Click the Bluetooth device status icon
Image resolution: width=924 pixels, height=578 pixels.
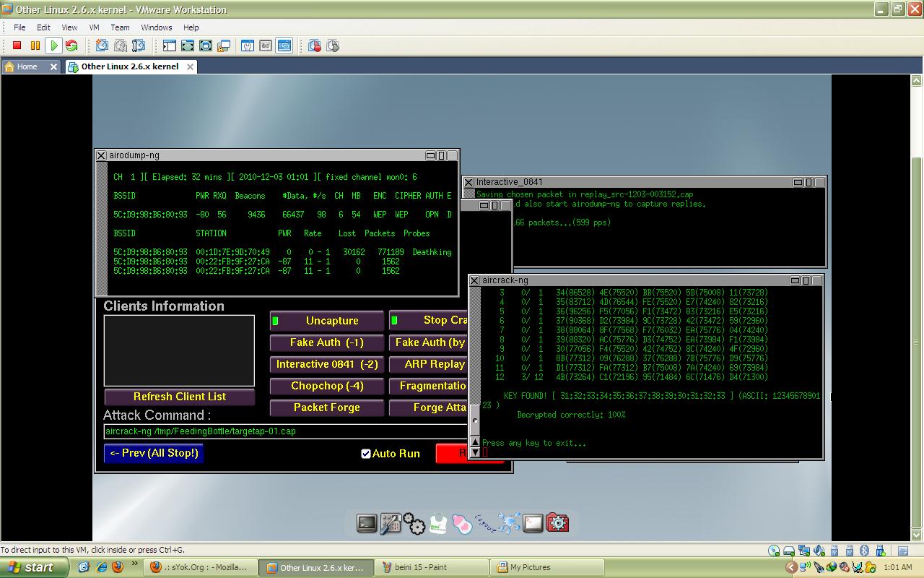[865, 551]
